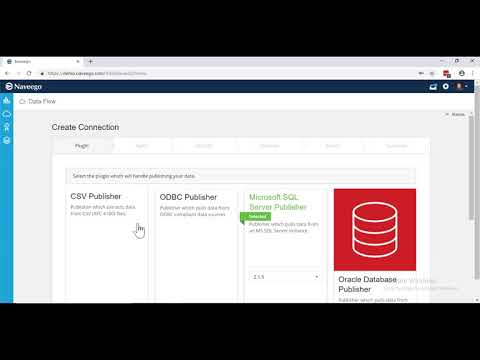Click the Create Connection heading
Screen dimensions: 480x360
(x=85, y=127)
